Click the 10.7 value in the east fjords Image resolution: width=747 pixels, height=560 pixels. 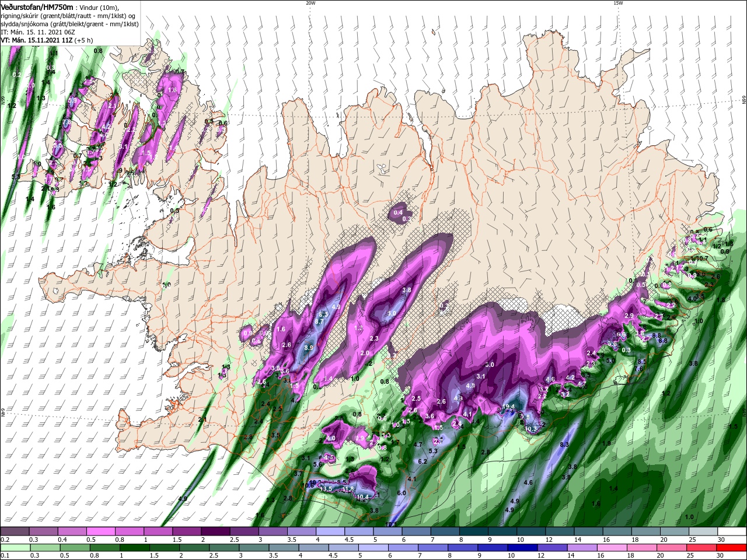(x=701, y=258)
